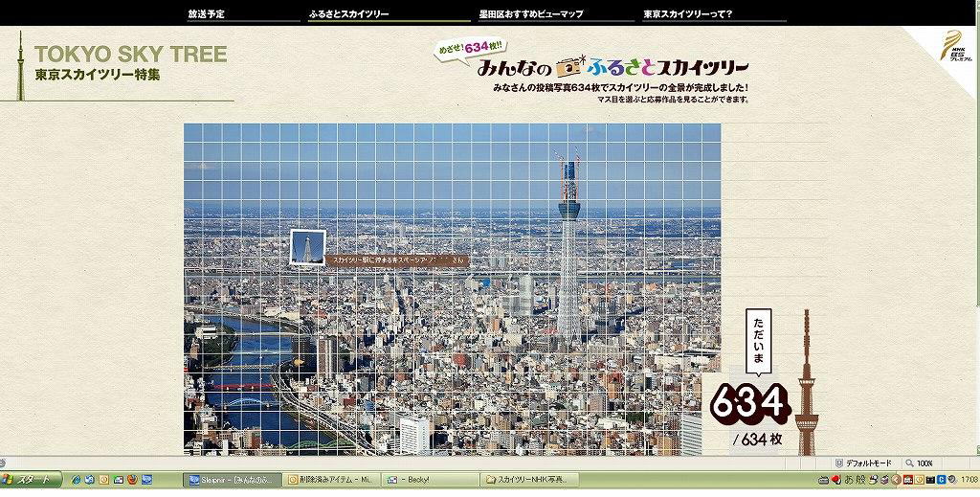Screen dimensions: 980x497
Task: Open the スカイツリーNHK写真 folder taskbar button
Action: tap(530, 480)
